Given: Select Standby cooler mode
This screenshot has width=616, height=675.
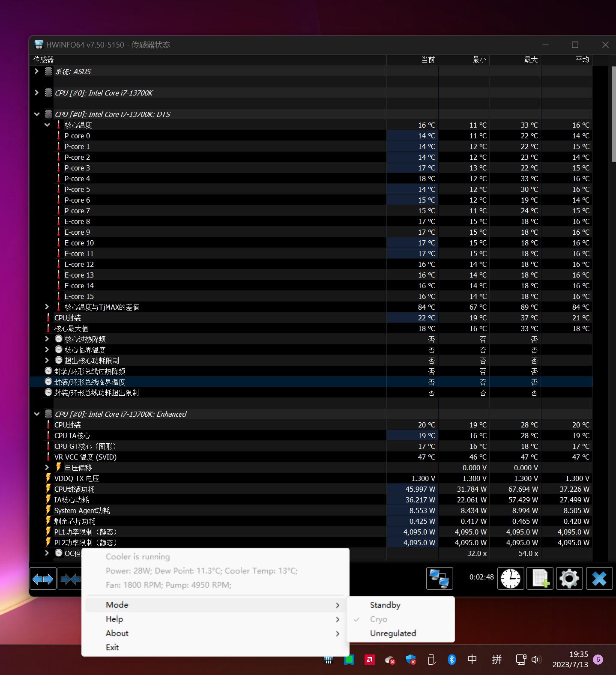Looking at the screenshot, I should pyautogui.click(x=385, y=605).
